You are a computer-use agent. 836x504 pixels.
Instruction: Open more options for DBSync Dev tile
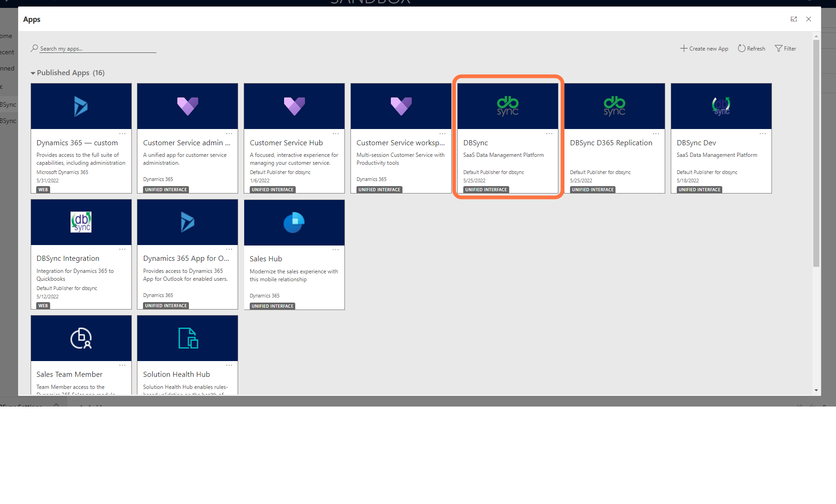click(763, 134)
